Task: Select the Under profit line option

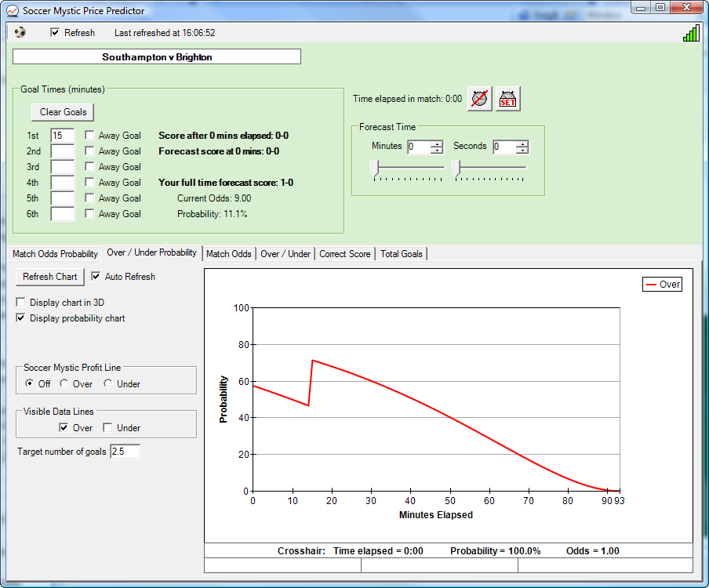Action: coord(107,383)
